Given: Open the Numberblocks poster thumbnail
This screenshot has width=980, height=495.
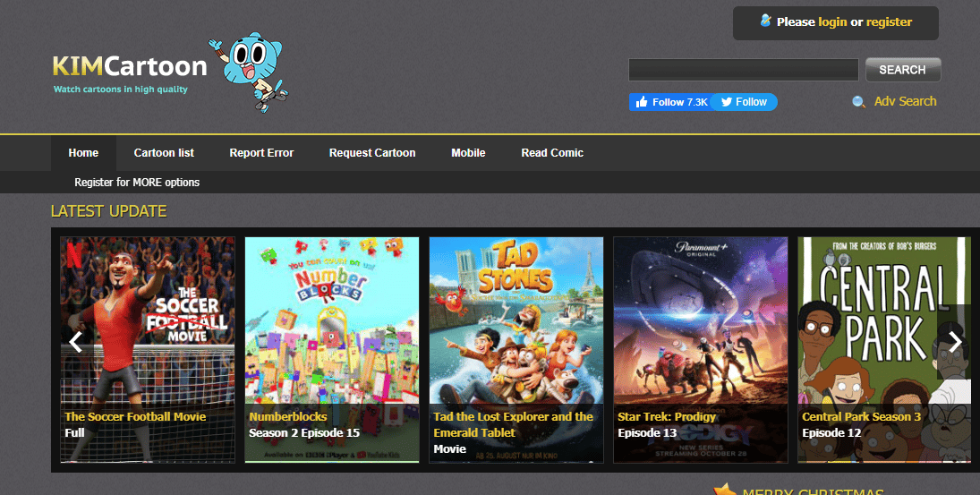Looking at the screenshot, I should coord(332,349).
